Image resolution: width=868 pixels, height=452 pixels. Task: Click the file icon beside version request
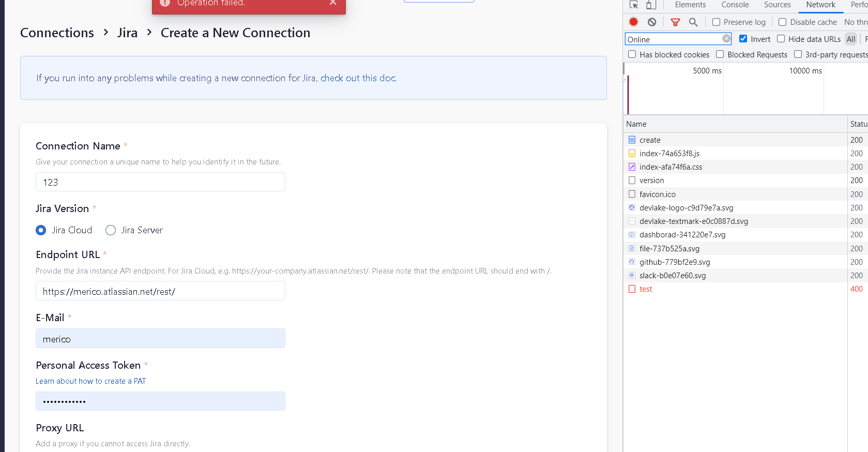coord(632,180)
